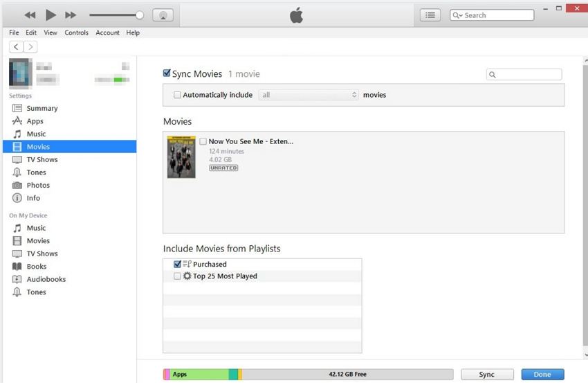Click the movies filter search field

click(524, 74)
